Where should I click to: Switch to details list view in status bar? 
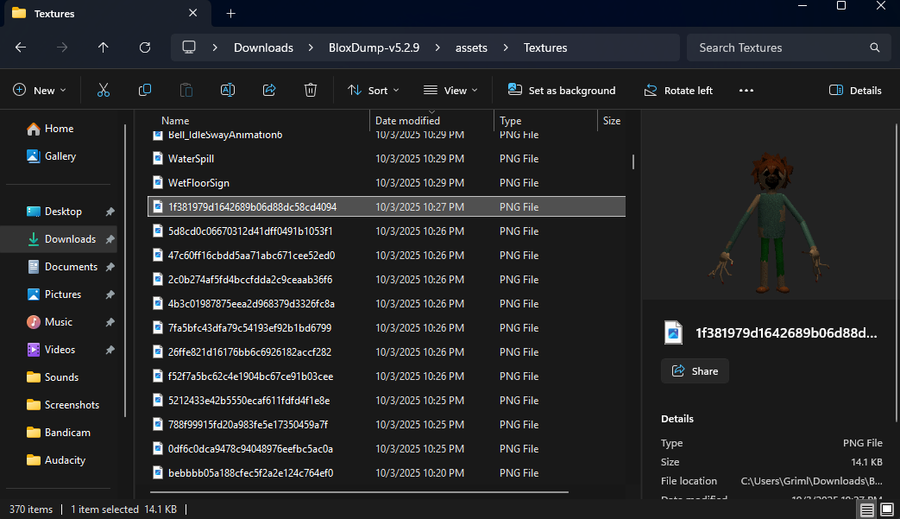[867, 510]
